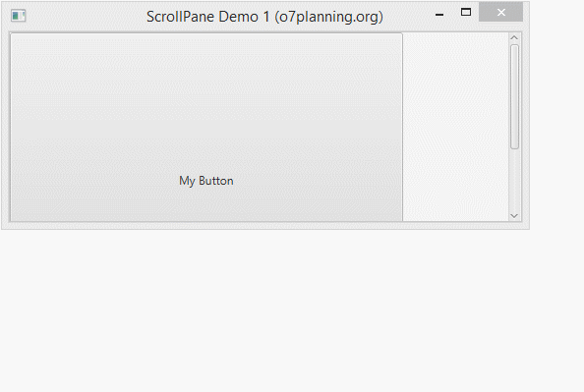Click scrollbar track below the thumb
The width and height of the screenshot is (584, 392).
(515, 181)
